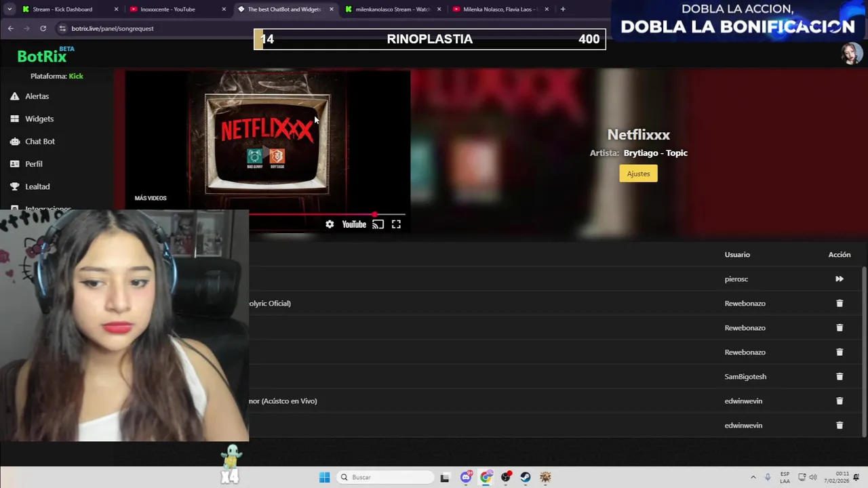Viewport: 868px width, 488px height.
Task: Click the Usuario column header
Action: click(x=737, y=255)
